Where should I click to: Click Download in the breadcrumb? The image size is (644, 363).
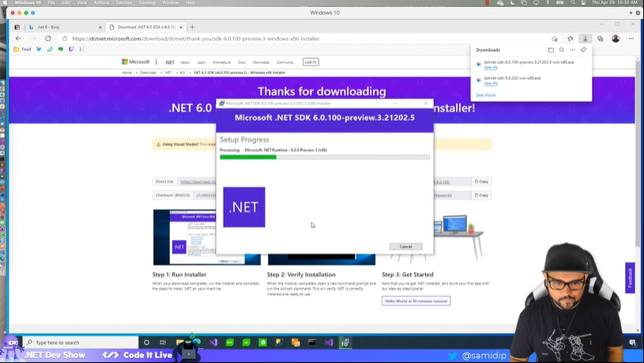(148, 73)
